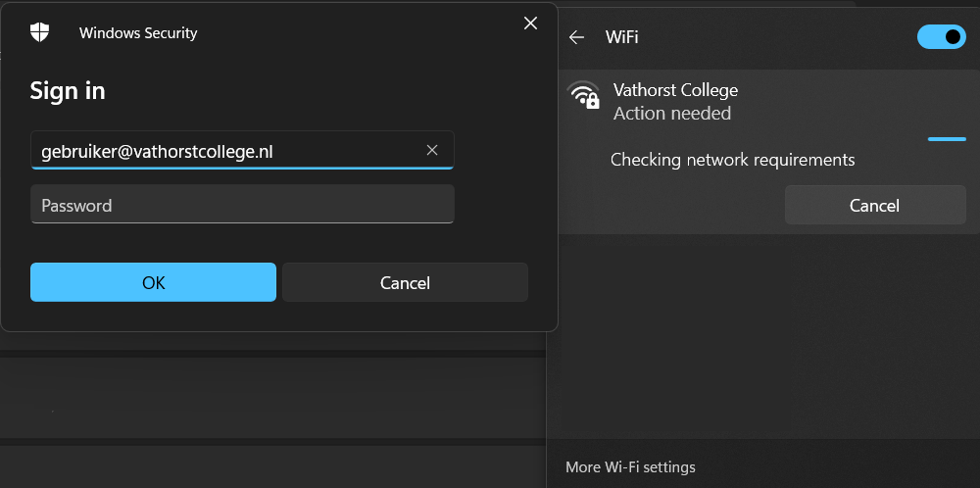Turn off the WiFi toggle switch
The width and height of the screenshot is (980, 488).
[941, 37]
